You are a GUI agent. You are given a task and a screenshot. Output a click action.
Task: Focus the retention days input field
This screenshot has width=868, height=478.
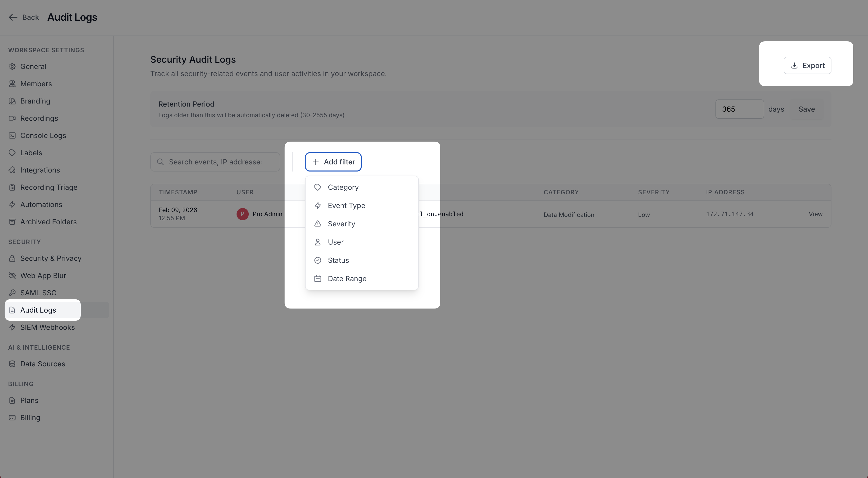pos(739,109)
